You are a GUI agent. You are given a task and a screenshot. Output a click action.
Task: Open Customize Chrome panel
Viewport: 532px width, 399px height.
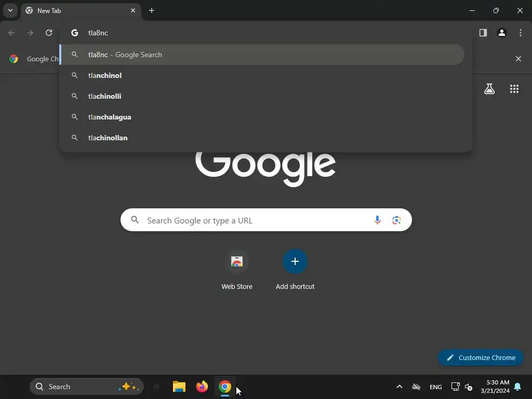(481, 357)
